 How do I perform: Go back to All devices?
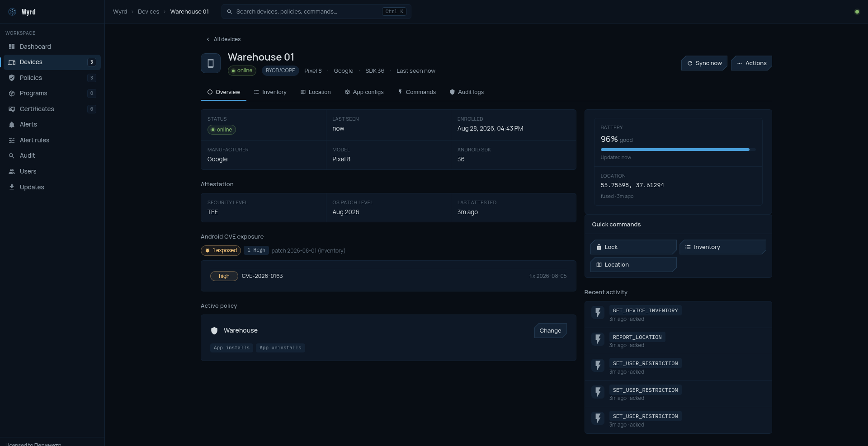click(x=223, y=39)
